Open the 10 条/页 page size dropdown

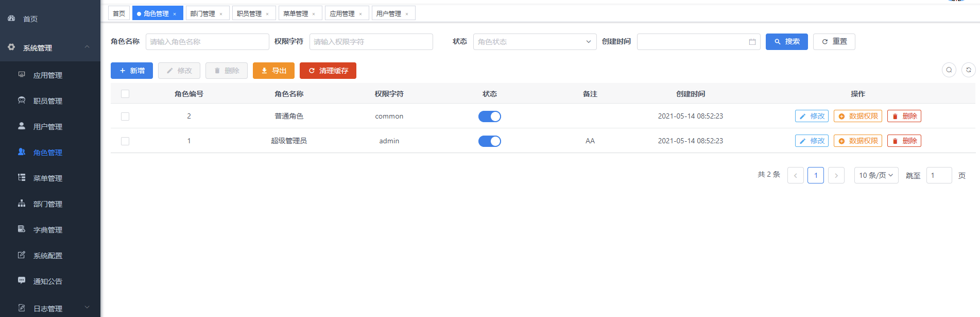(875, 175)
